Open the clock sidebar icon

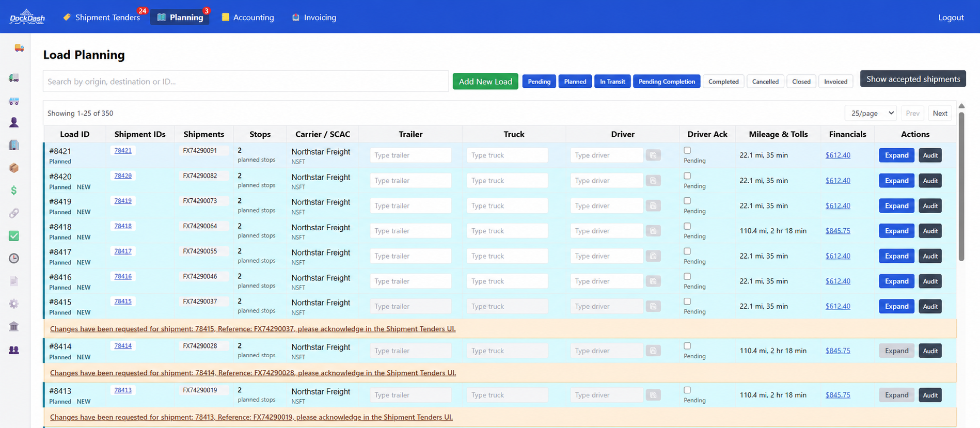pos(14,258)
